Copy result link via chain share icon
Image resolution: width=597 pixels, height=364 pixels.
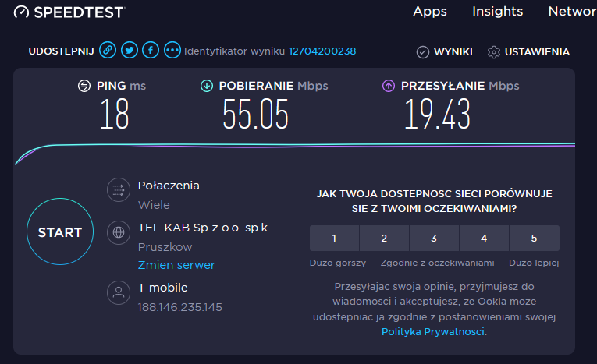(x=108, y=50)
